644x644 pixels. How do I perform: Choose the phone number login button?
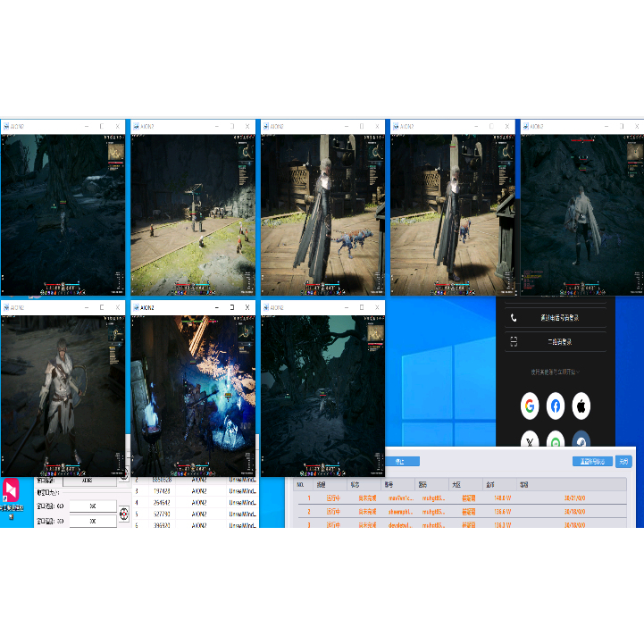(x=556, y=317)
